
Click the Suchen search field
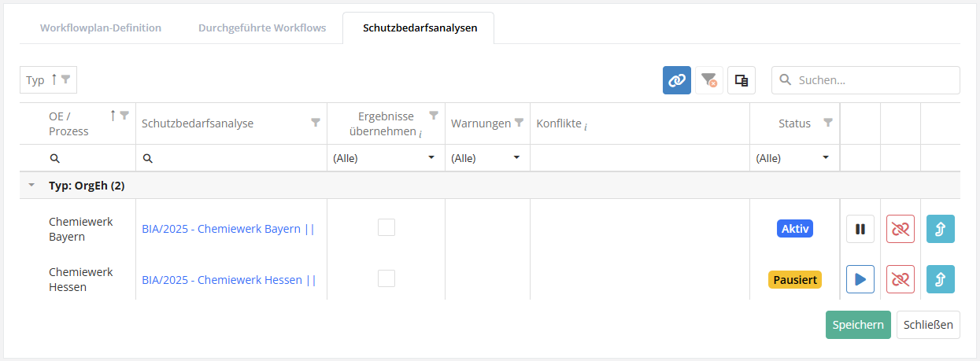coord(874,80)
